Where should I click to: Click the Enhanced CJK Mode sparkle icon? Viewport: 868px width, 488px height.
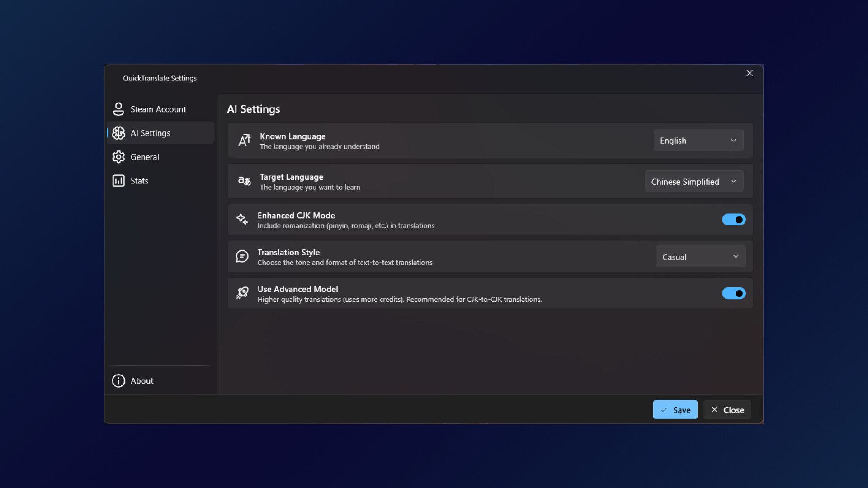[242, 219]
